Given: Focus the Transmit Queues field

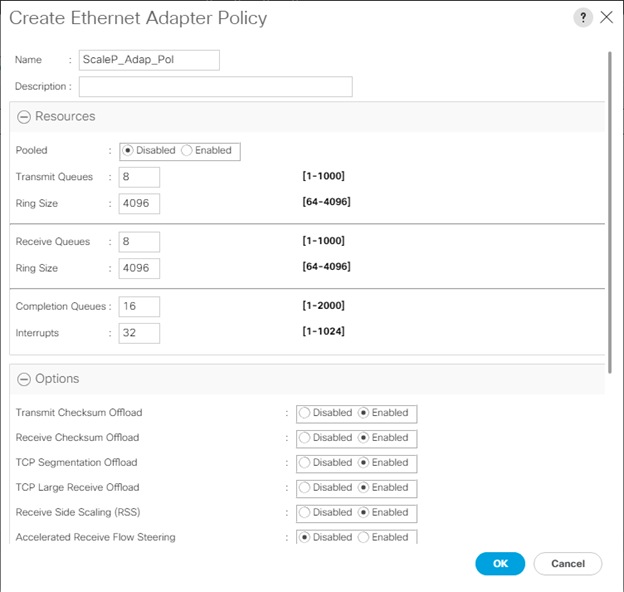Looking at the screenshot, I should (139, 177).
